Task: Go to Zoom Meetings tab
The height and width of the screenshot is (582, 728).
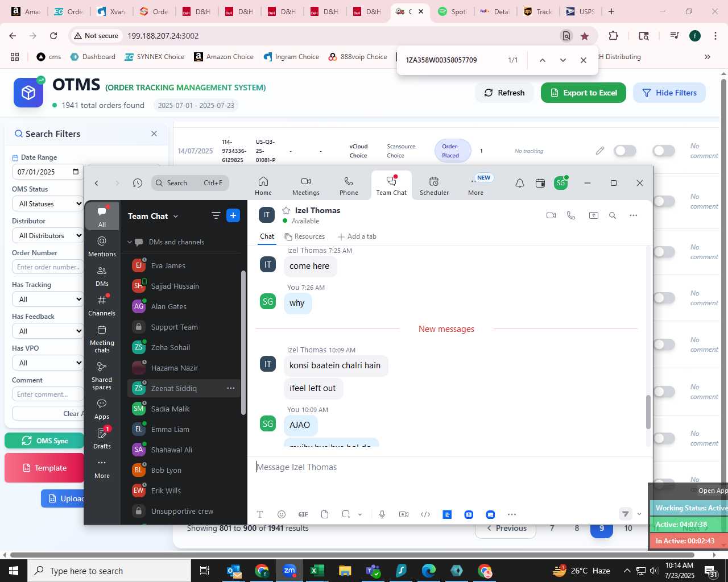Action: (x=306, y=186)
